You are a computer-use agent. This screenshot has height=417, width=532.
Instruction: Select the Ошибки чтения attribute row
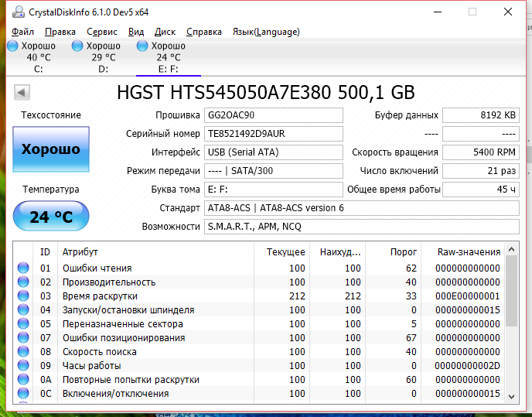tap(259, 268)
